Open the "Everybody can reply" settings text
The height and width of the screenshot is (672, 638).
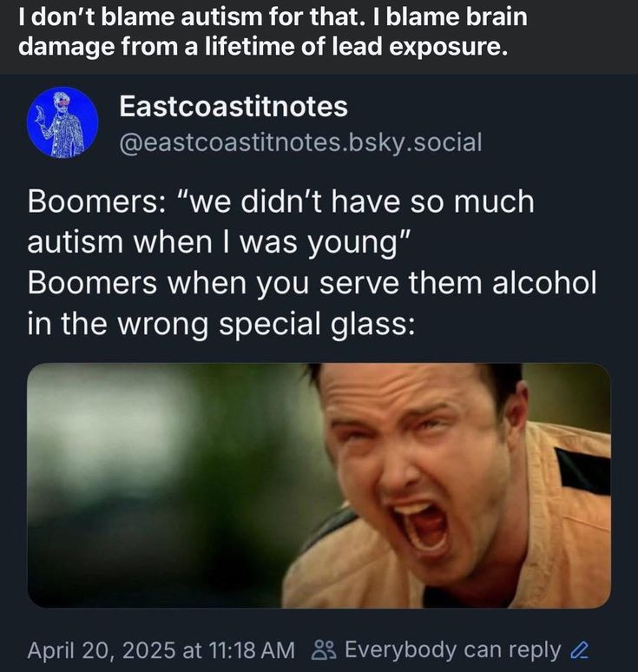pyautogui.click(x=452, y=649)
